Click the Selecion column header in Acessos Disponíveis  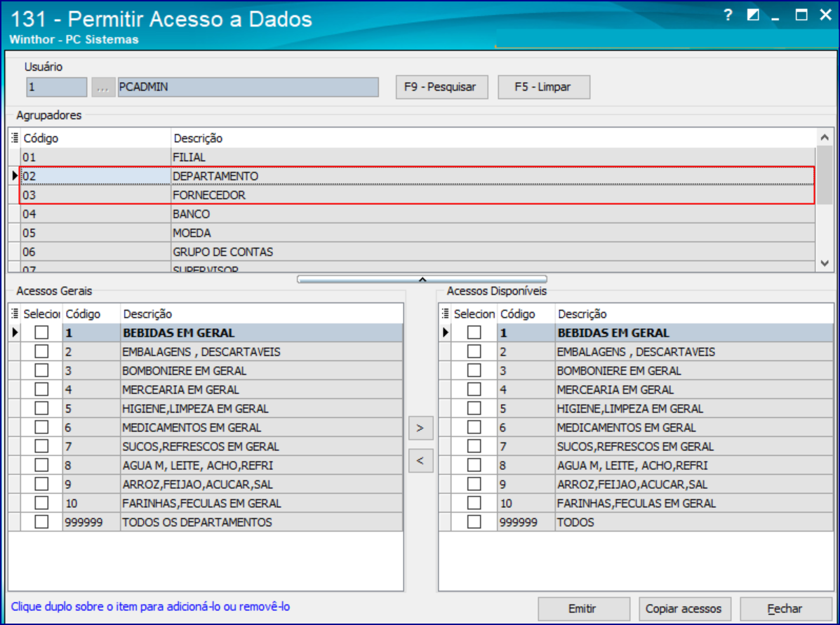pyautogui.click(x=474, y=314)
